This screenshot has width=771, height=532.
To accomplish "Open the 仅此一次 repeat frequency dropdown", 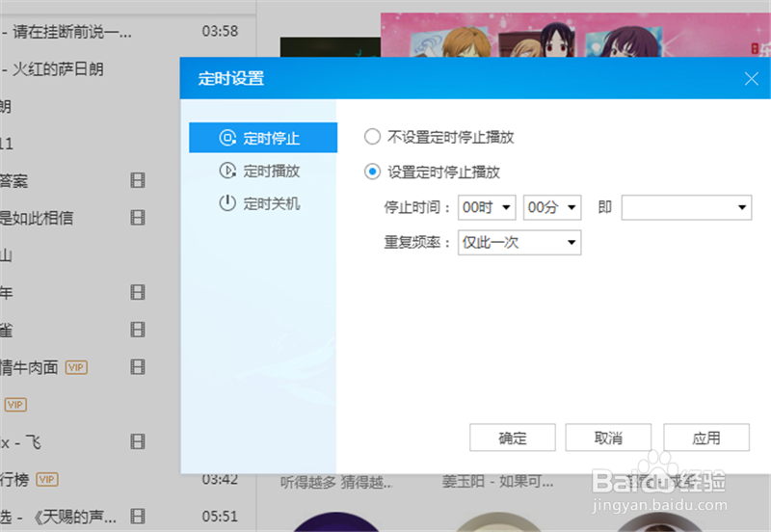I will coord(519,243).
